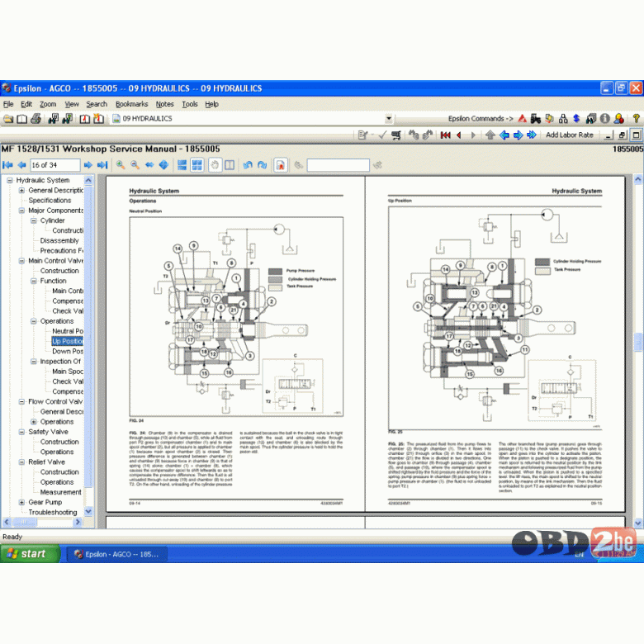Open the Tools menu
This screenshot has width=644, height=644.
click(190, 104)
